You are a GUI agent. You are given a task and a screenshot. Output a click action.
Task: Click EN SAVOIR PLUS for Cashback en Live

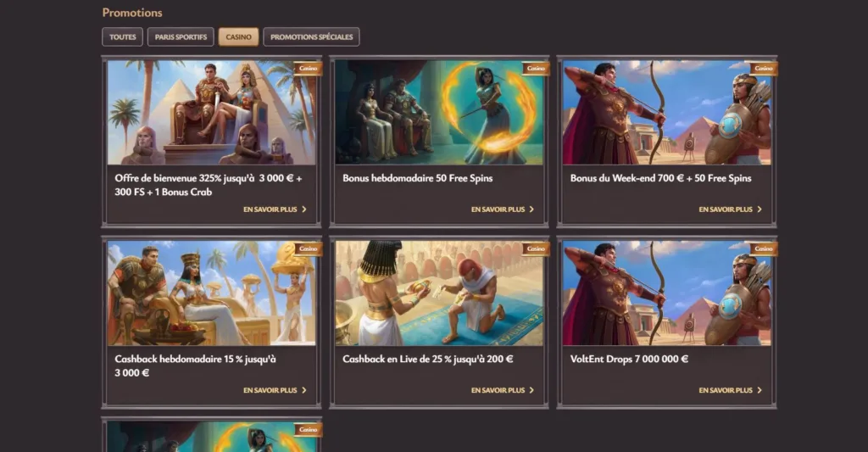pos(498,390)
